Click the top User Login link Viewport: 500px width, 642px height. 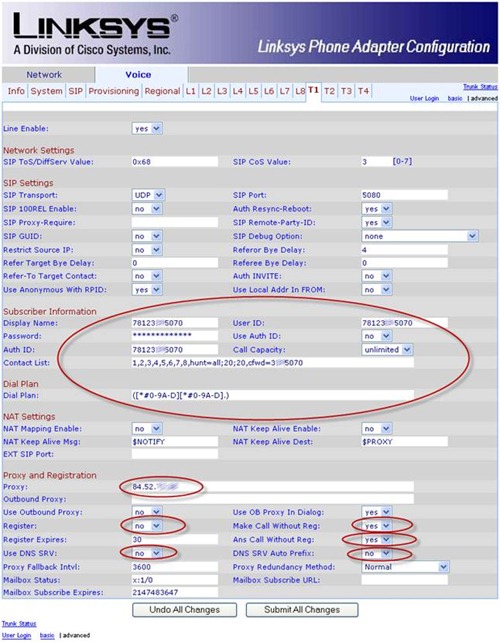coord(424,99)
